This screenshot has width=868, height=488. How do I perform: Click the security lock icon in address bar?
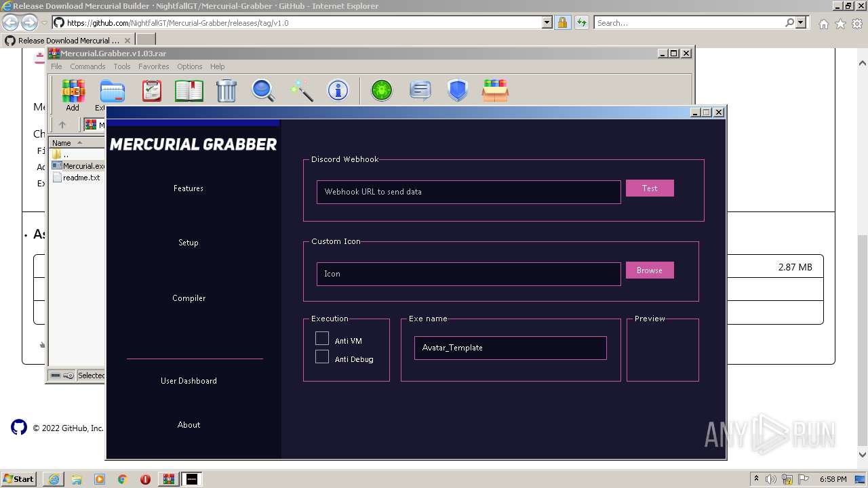click(x=562, y=22)
